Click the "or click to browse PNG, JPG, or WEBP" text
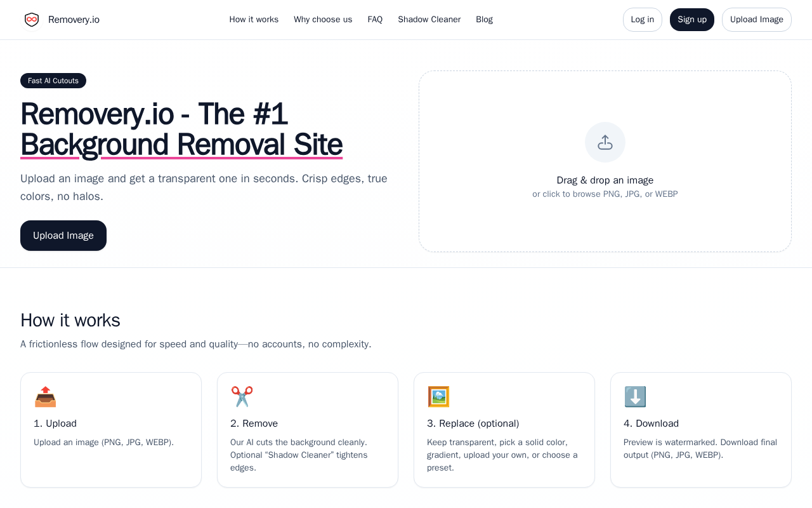This screenshot has height=508, width=812. pos(605,194)
